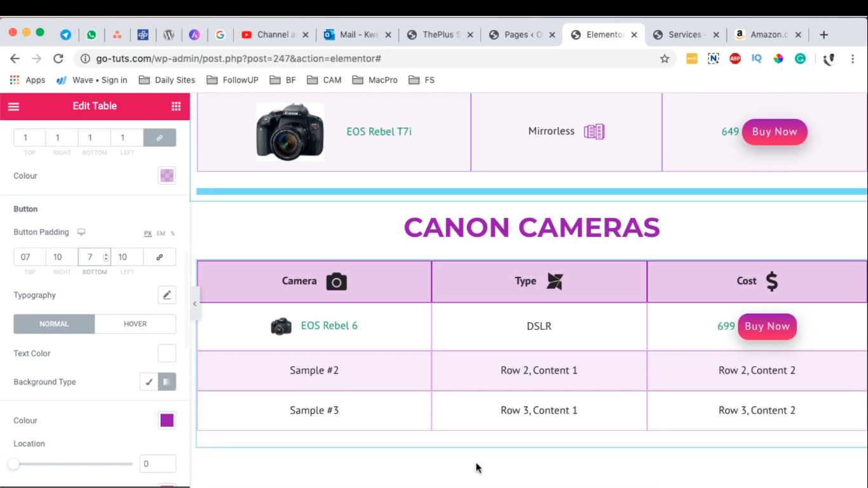Select the EM unit for Button Padding
The width and height of the screenshot is (868, 488).
(161, 233)
